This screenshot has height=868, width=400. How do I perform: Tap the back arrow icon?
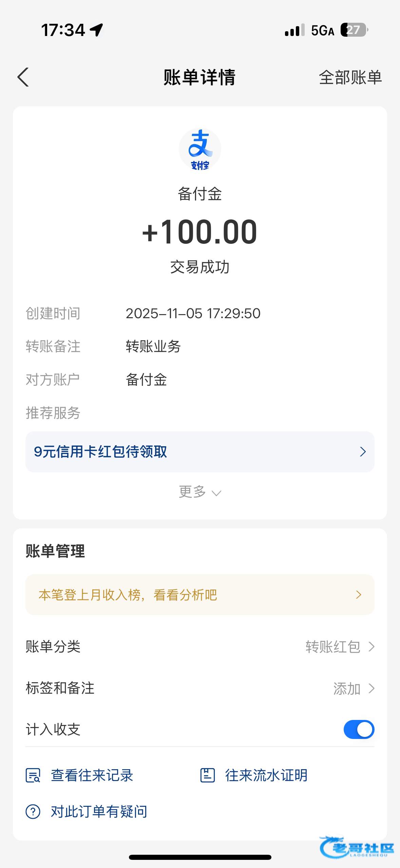[23, 77]
